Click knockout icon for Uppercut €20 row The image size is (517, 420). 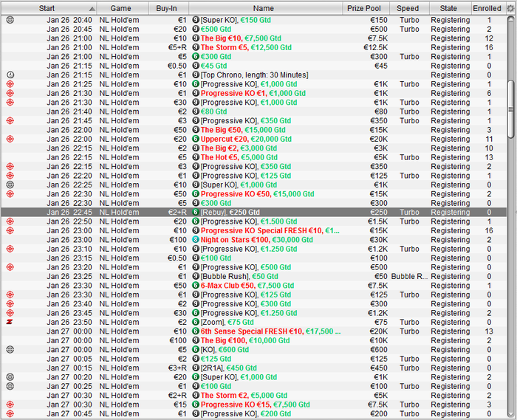tap(10, 139)
